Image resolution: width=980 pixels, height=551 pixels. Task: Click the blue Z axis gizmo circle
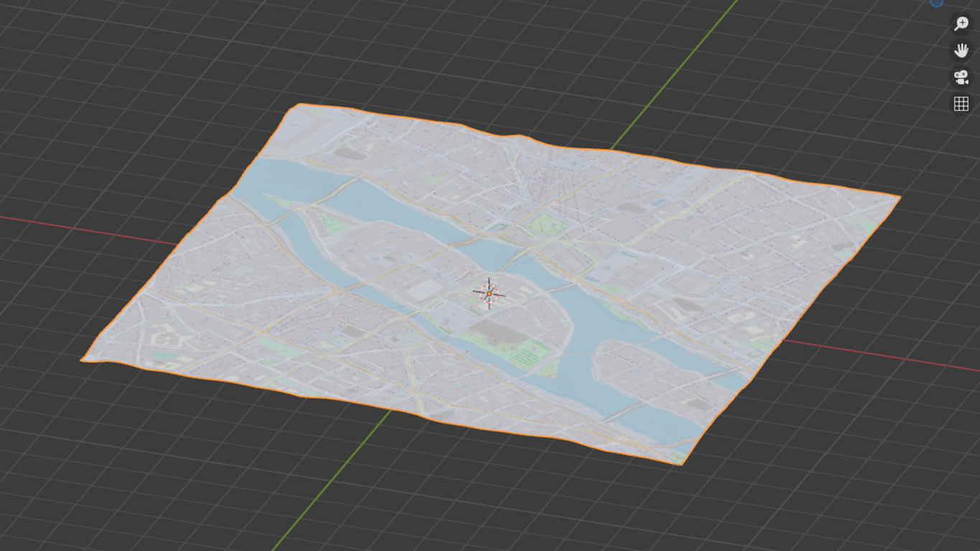(x=937, y=2)
